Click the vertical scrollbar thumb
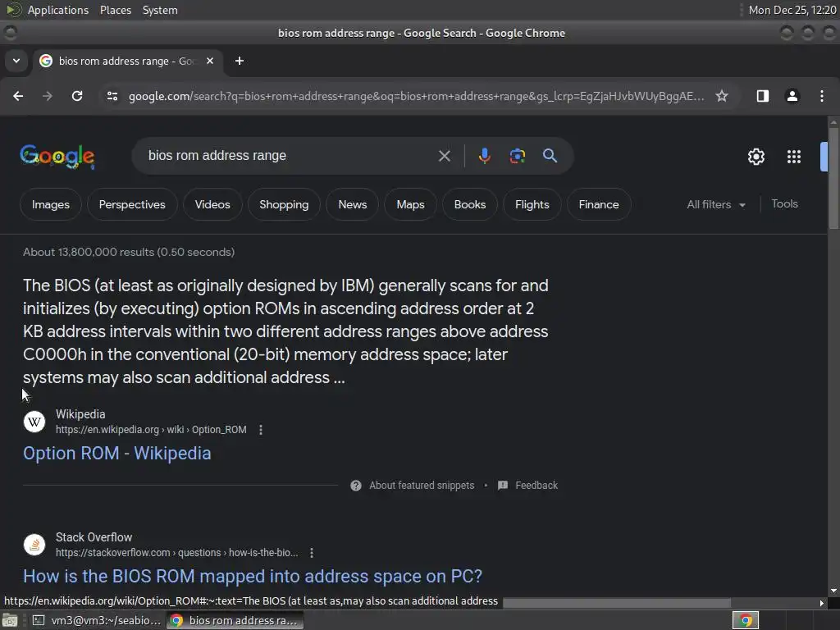This screenshot has height=630, width=840. tap(833, 177)
